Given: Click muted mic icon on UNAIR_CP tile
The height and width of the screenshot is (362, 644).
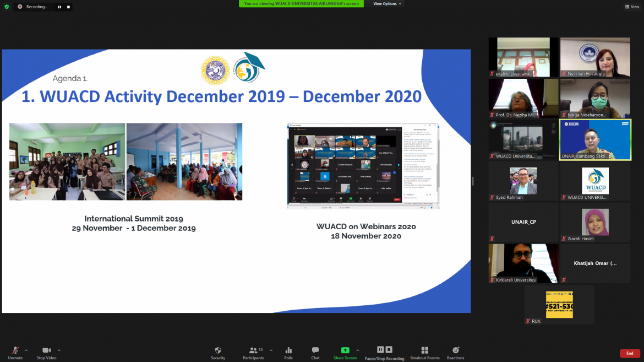Looking at the screenshot, I should coord(492,239).
